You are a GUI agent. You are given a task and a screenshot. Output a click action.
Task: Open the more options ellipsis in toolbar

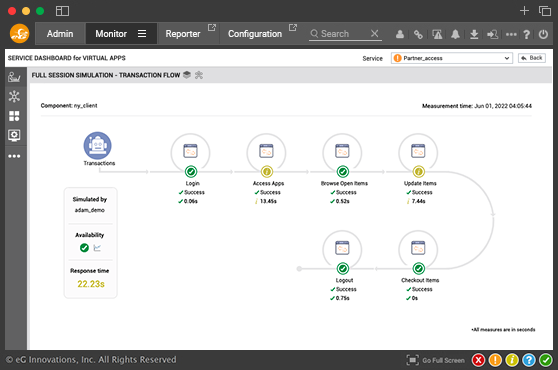coord(511,35)
